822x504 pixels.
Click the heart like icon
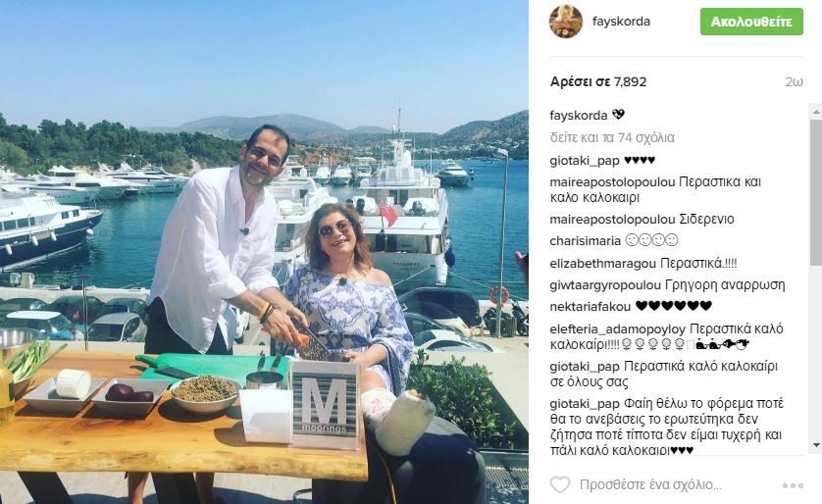click(x=560, y=484)
